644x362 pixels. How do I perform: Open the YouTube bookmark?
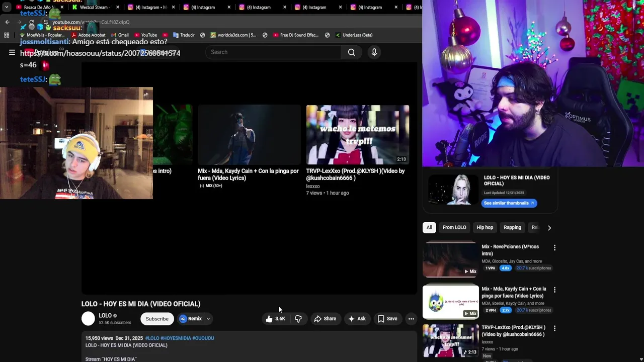pos(145,35)
